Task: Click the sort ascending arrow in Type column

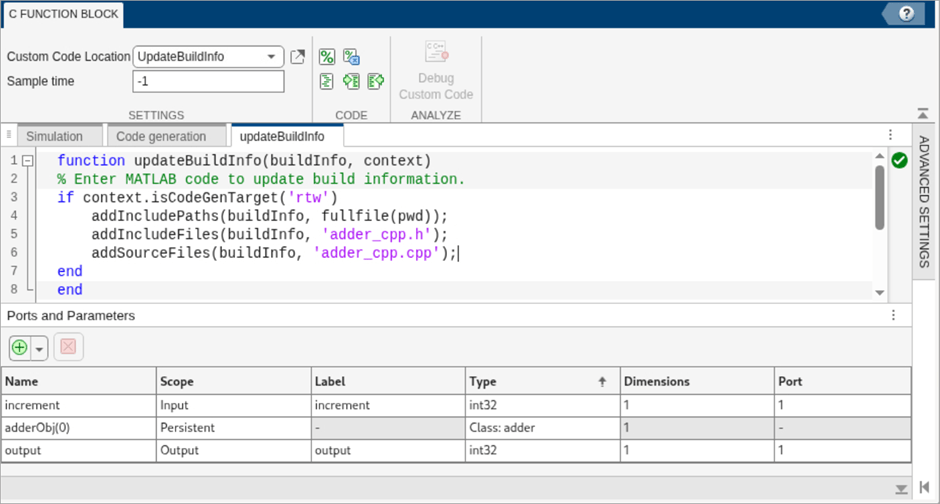Action: 602,382
